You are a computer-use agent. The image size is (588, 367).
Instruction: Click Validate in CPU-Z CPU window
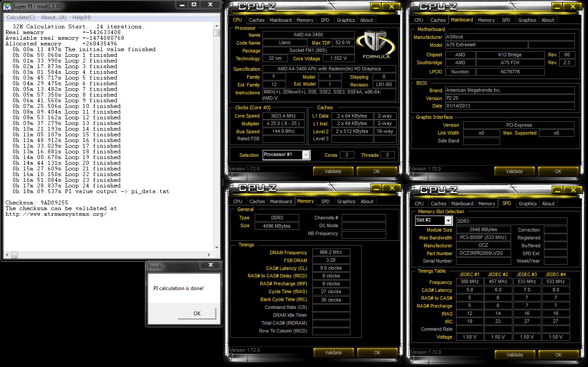333,171
